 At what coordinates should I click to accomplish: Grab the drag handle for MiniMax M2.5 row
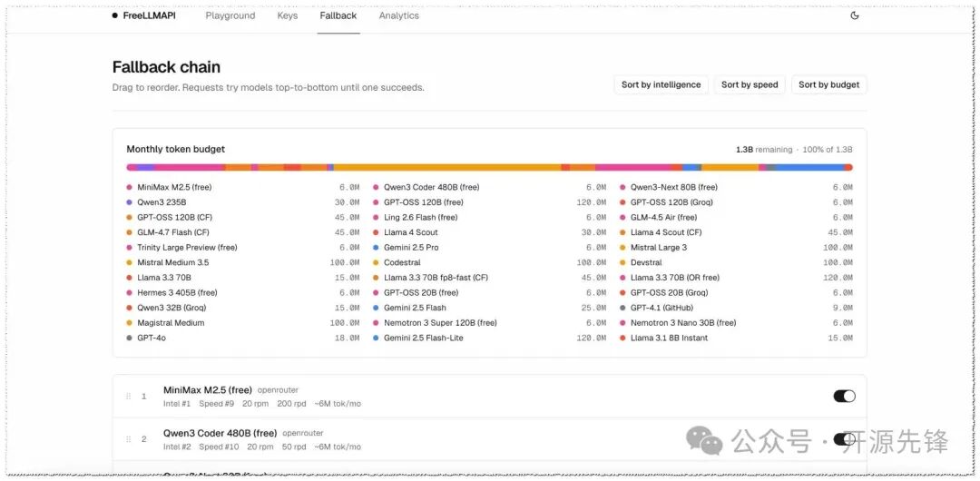click(x=128, y=396)
